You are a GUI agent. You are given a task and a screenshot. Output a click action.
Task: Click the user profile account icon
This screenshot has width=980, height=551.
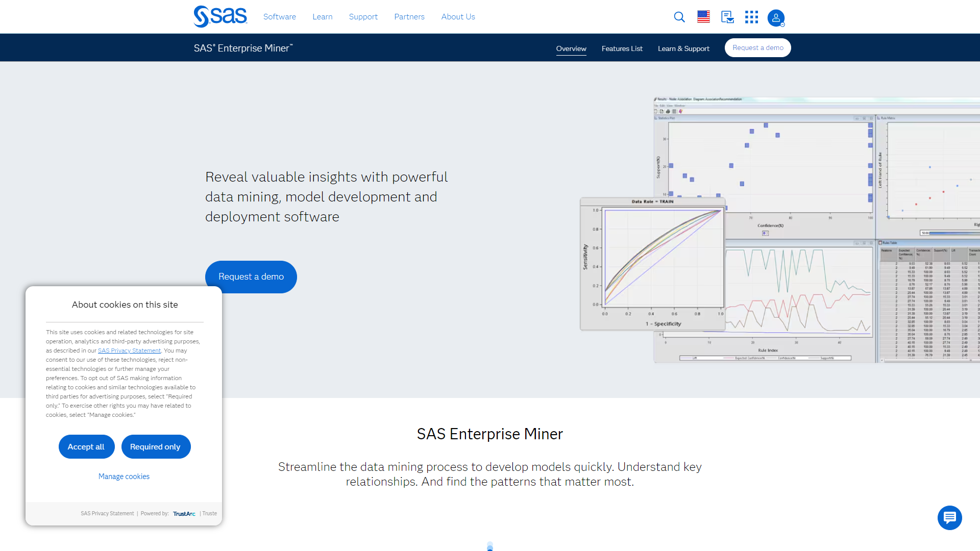pyautogui.click(x=775, y=18)
